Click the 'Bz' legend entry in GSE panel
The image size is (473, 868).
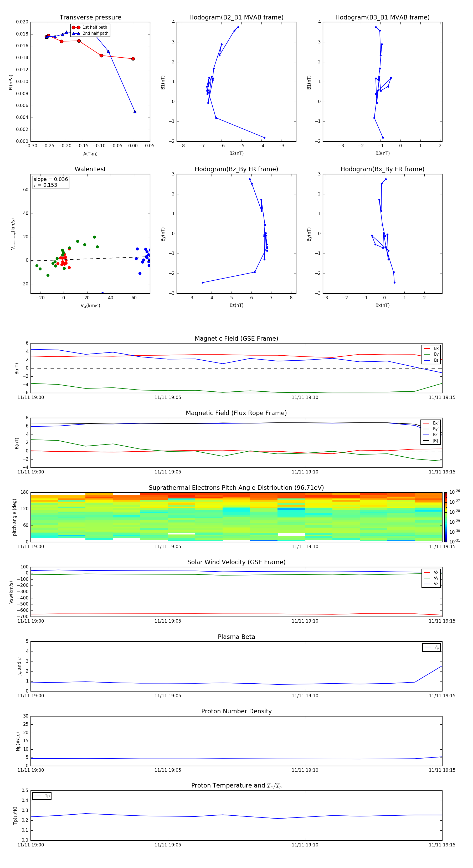(x=431, y=360)
